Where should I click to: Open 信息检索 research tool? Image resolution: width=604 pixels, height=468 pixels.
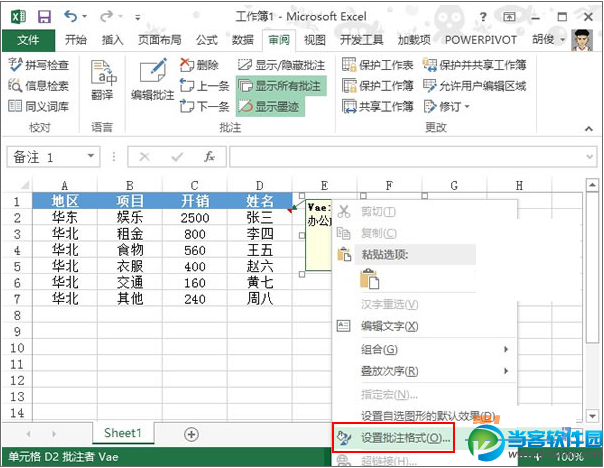(x=39, y=86)
